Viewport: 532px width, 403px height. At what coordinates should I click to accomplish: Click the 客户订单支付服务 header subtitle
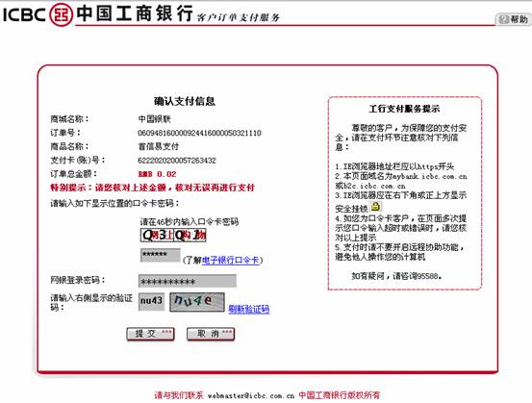tap(239, 17)
